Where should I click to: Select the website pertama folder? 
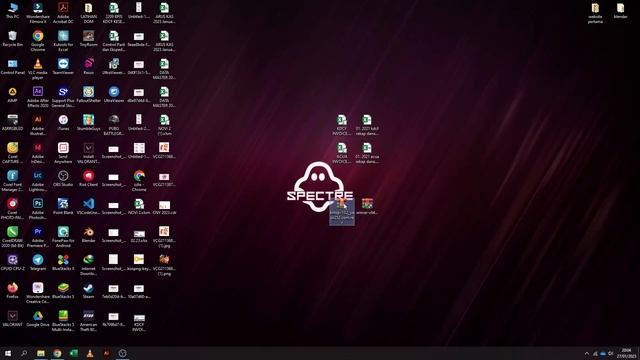(595, 13)
